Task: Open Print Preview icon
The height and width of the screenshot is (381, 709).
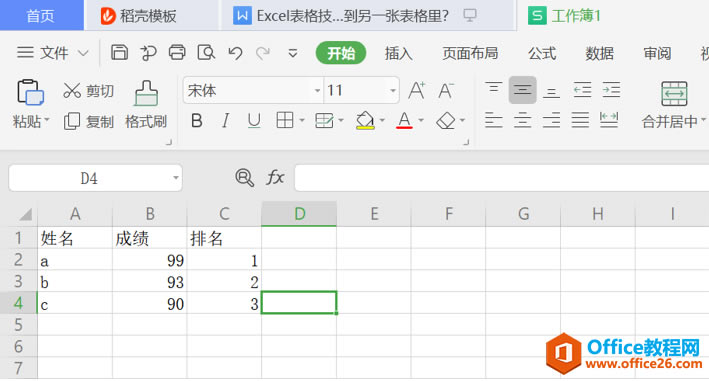Action: tap(206, 53)
